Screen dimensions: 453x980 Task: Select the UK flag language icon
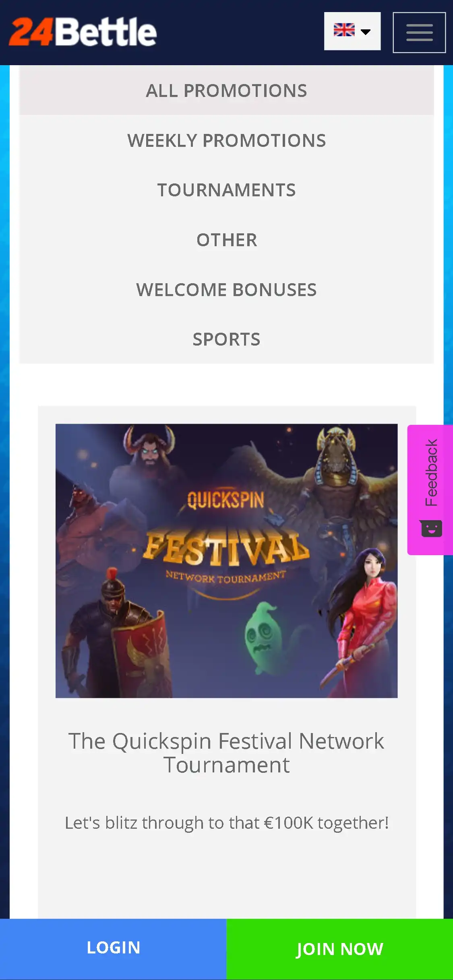[x=344, y=30]
